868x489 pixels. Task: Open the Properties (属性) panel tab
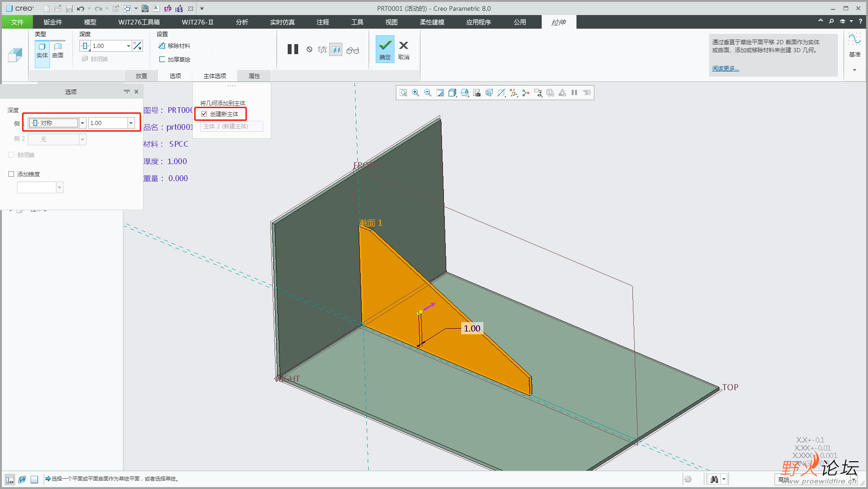coord(254,76)
